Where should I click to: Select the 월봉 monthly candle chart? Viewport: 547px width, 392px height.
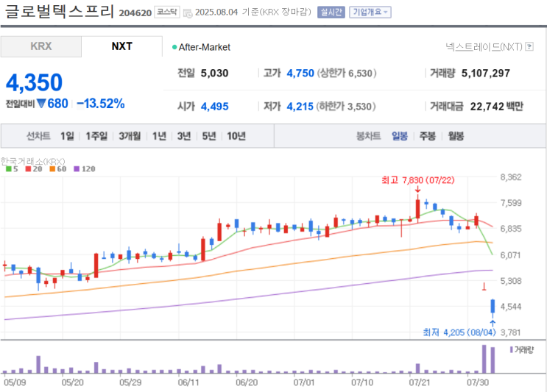pyautogui.click(x=456, y=136)
